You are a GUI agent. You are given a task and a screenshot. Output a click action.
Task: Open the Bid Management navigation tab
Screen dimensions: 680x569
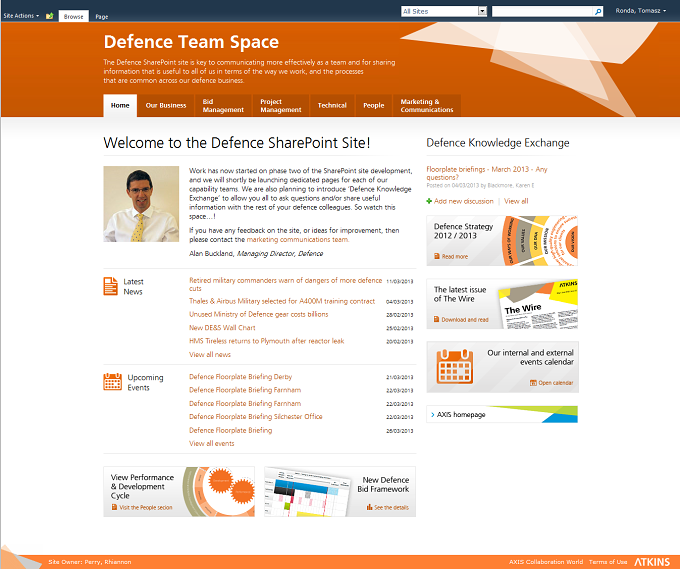tap(223, 105)
